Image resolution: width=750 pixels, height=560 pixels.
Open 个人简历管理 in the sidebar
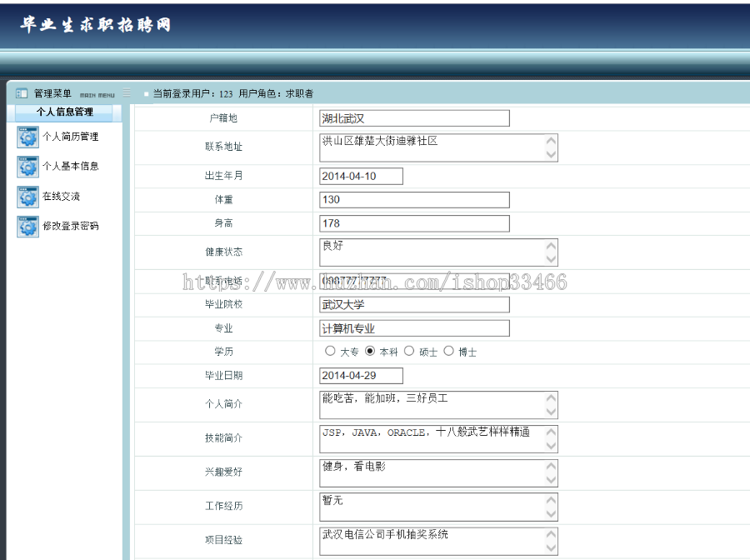(70, 137)
